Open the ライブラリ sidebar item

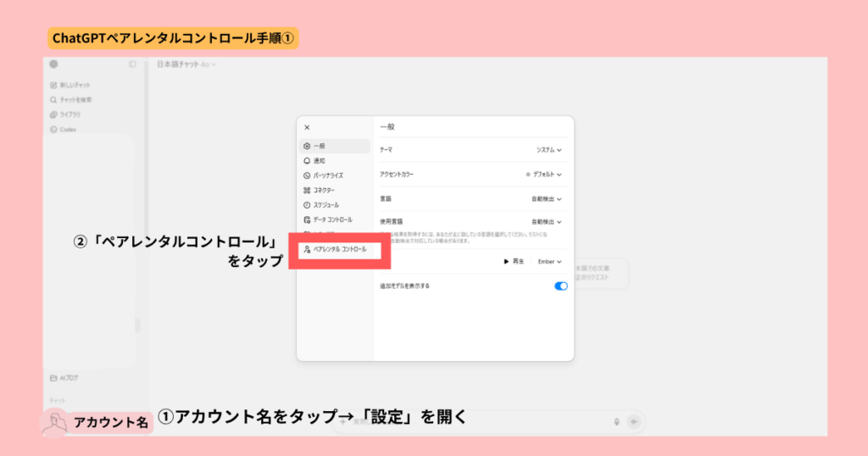point(65,114)
